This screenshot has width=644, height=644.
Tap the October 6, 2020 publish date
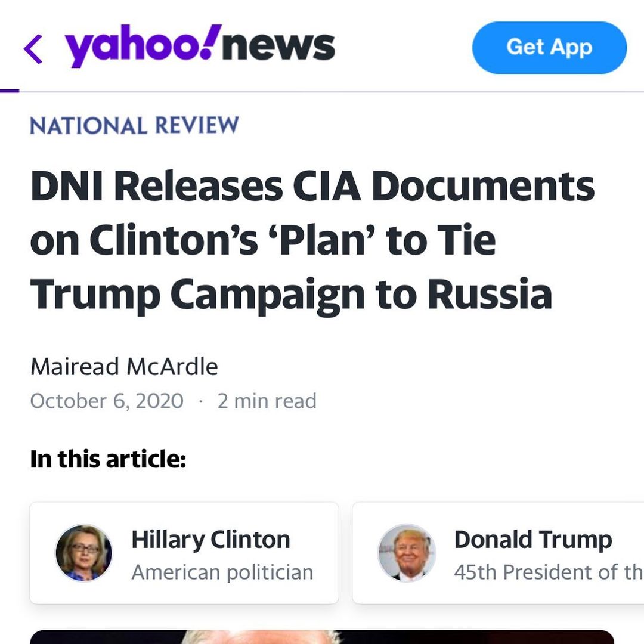(x=107, y=401)
